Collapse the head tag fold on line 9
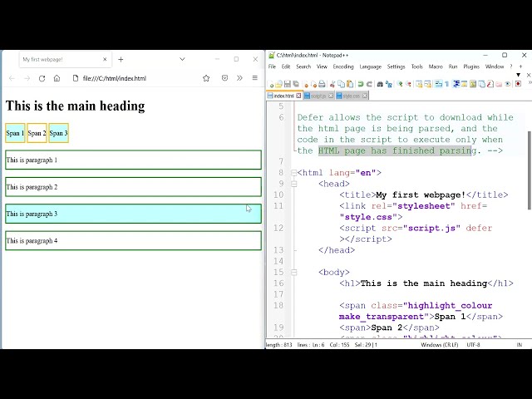The height and width of the screenshot is (399, 532). 293,184
